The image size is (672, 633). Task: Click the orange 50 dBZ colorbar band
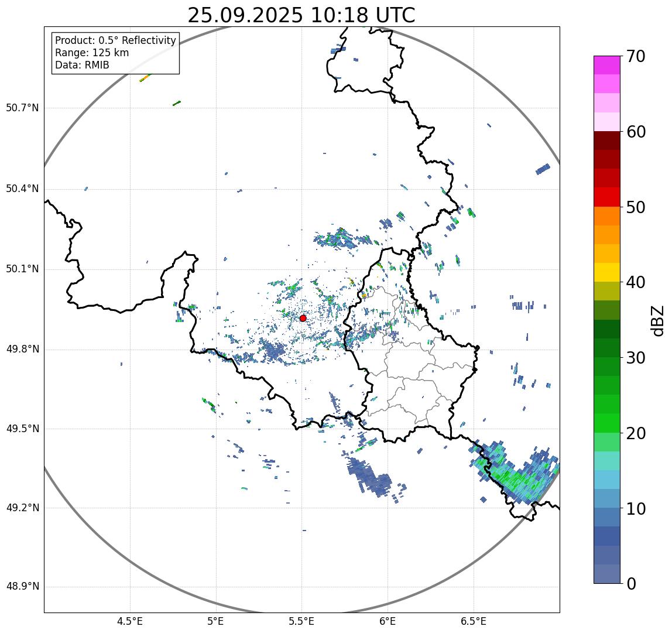[x=607, y=215]
